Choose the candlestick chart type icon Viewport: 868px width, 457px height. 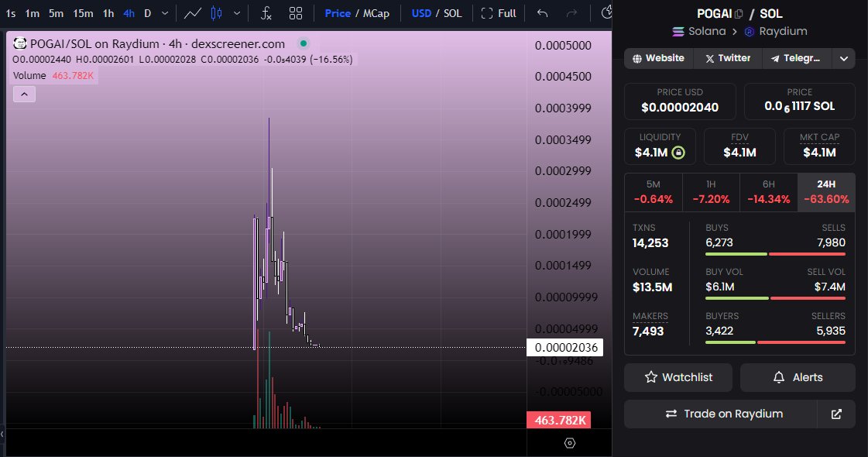217,13
